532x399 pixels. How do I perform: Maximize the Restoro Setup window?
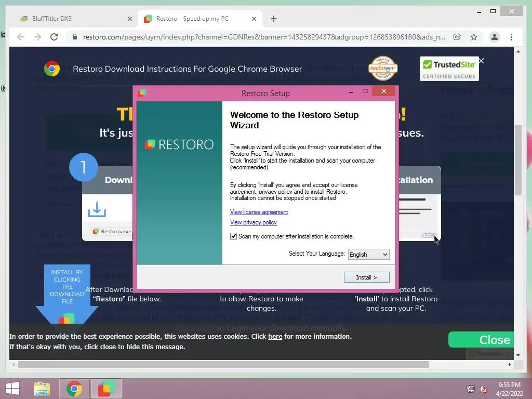coord(365,91)
